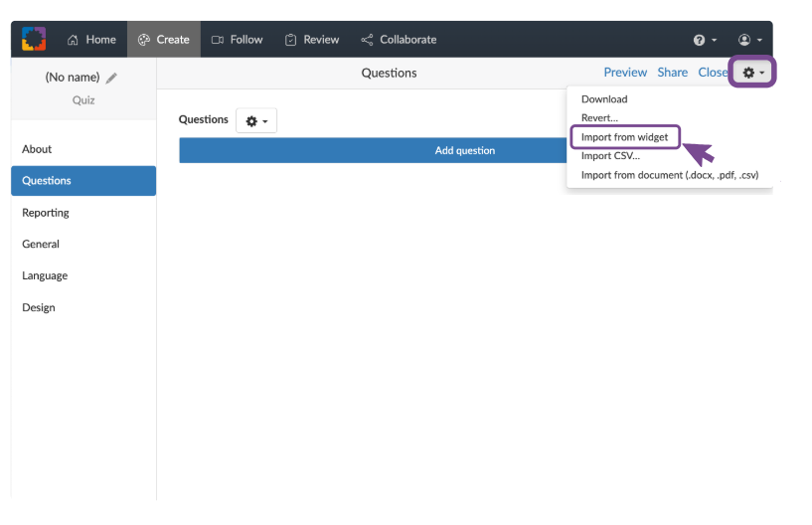Open the user account menu

(x=749, y=40)
